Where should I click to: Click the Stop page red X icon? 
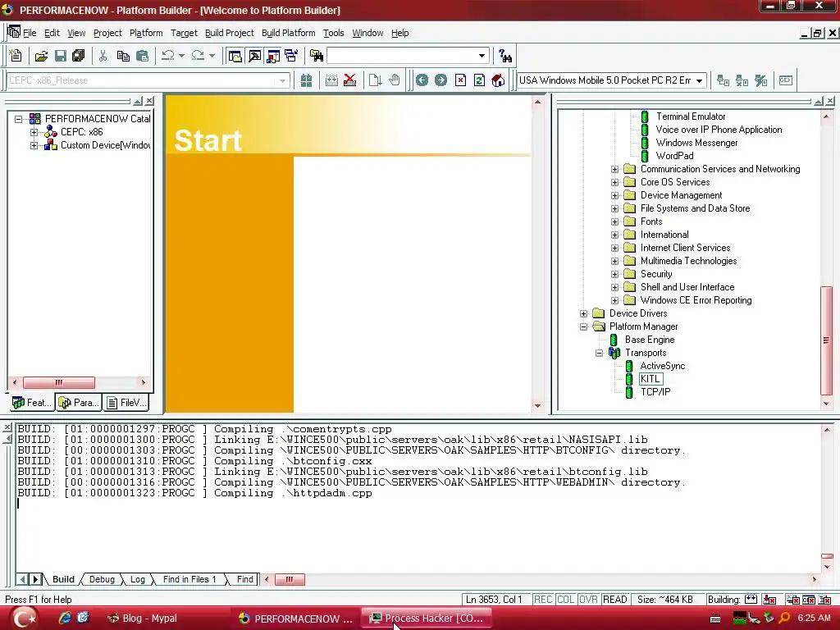(460, 80)
